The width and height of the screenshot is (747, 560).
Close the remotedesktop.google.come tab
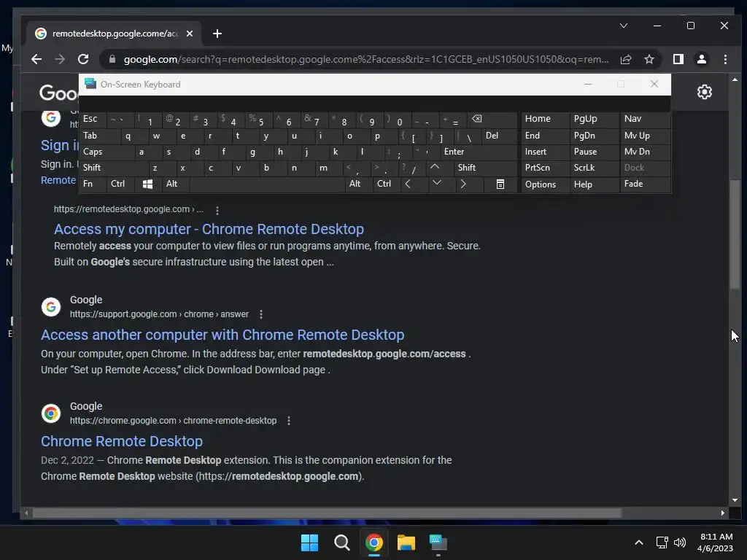[x=190, y=34]
